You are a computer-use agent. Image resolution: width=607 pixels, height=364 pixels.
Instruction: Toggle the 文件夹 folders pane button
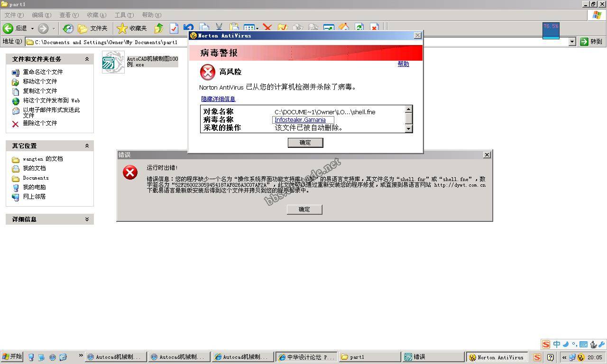pos(93,28)
